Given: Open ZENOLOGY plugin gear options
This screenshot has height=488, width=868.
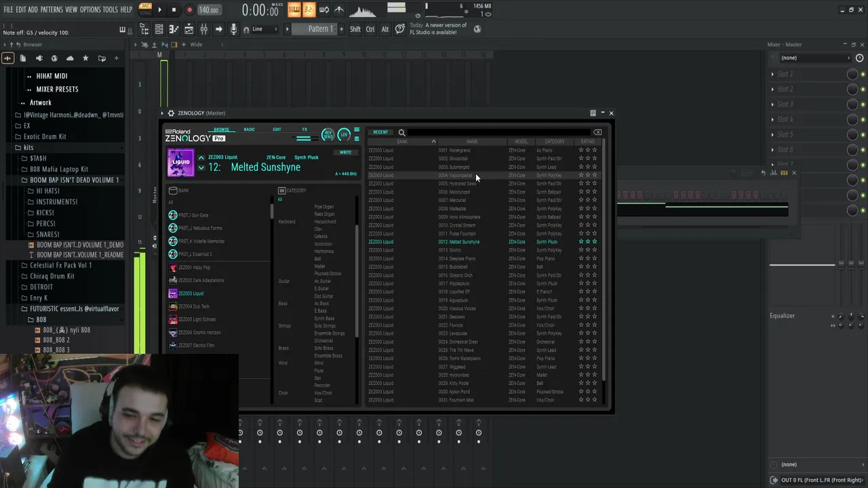Looking at the screenshot, I should 171,113.
